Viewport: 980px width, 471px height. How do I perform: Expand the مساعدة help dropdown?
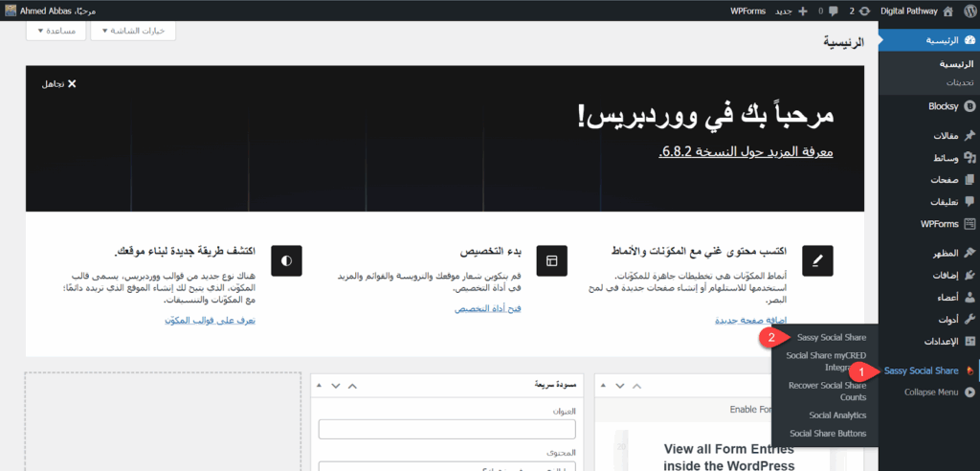pos(55,31)
